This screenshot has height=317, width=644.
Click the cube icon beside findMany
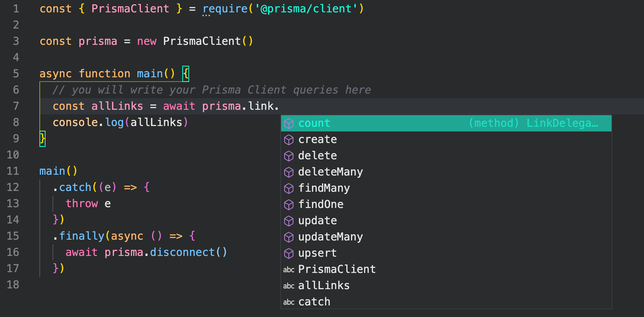[x=289, y=188]
